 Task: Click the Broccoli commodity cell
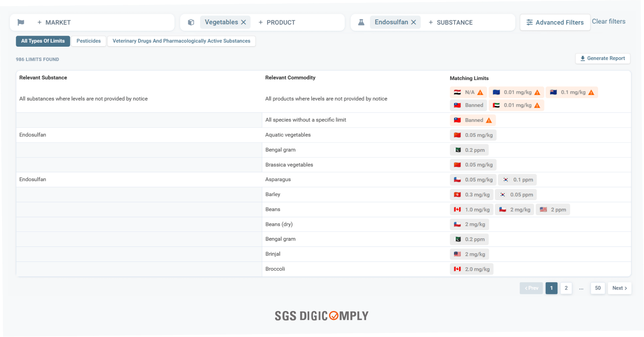(x=275, y=269)
